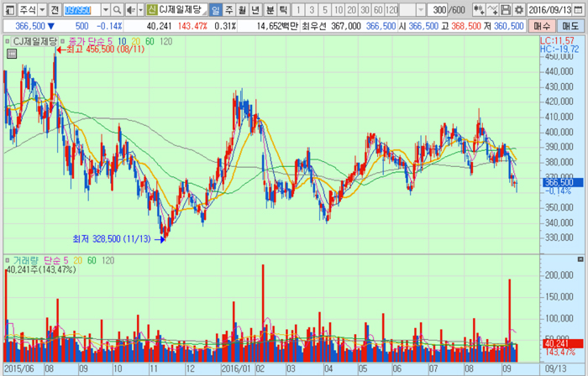Click the add line indicator icon
588x376 pixels.
pyautogui.click(x=493, y=10)
